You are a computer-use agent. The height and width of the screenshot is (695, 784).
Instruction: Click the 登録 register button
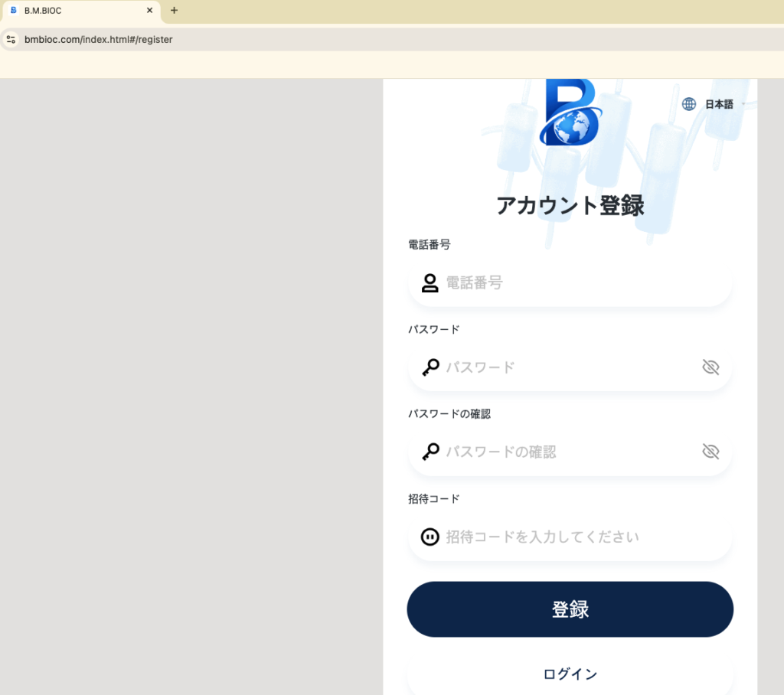570,609
